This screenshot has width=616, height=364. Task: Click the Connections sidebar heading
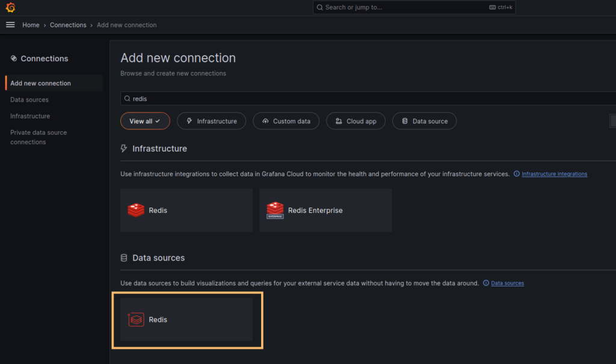(x=45, y=58)
